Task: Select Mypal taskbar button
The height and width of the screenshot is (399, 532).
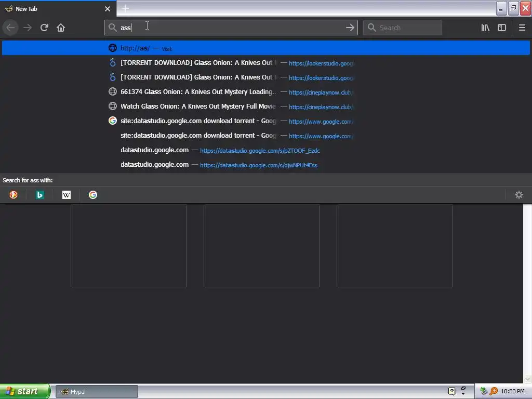Action: 97,392
